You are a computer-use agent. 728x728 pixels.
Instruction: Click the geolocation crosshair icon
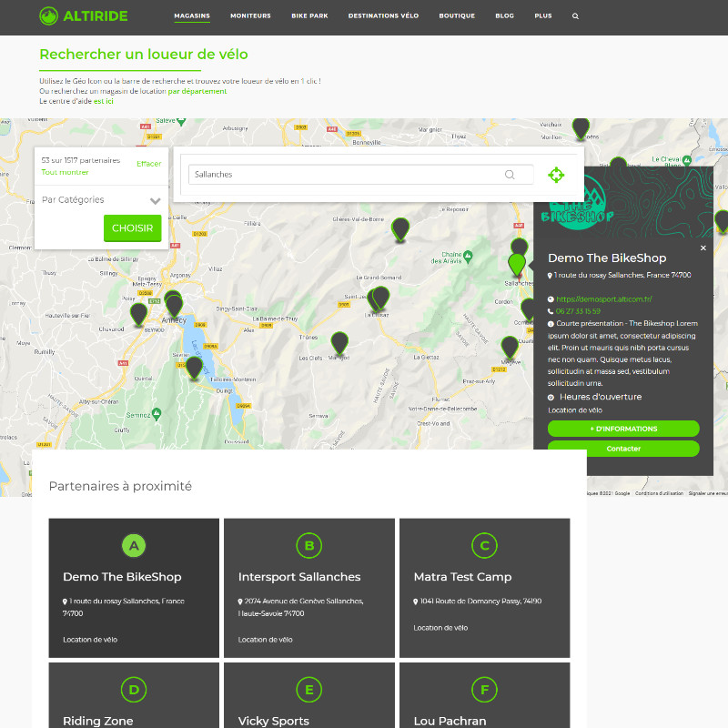pyautogui.click(x=556, y=175)
